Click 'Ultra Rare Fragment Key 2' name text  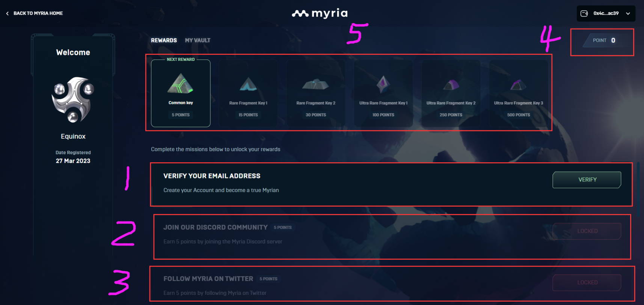click(x=451, y=103)
